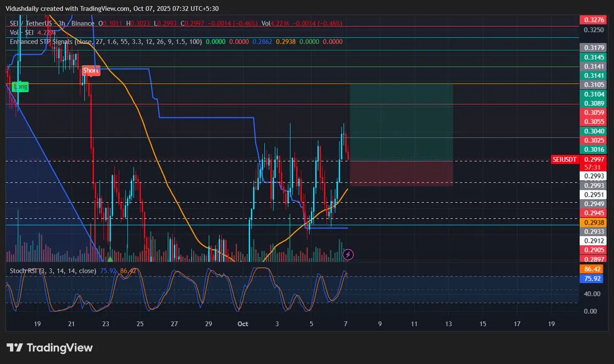
Task: Click the red 0.2997 current price label
Action: point(594,159)
